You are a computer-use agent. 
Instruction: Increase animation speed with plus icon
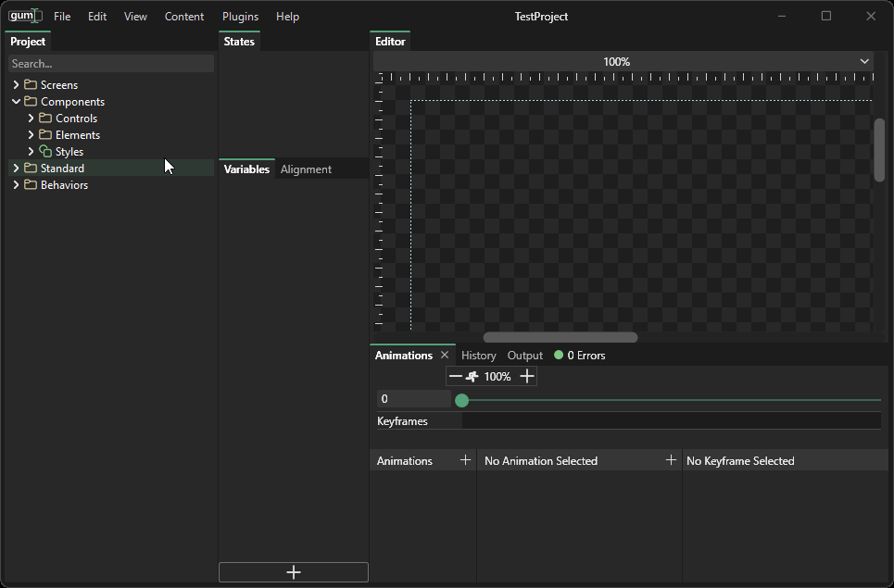527,376
